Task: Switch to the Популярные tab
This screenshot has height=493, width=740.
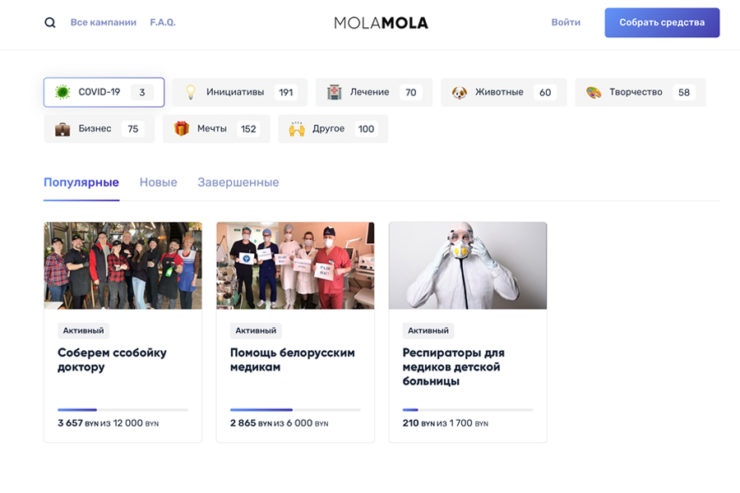Action: click(81, 182)
